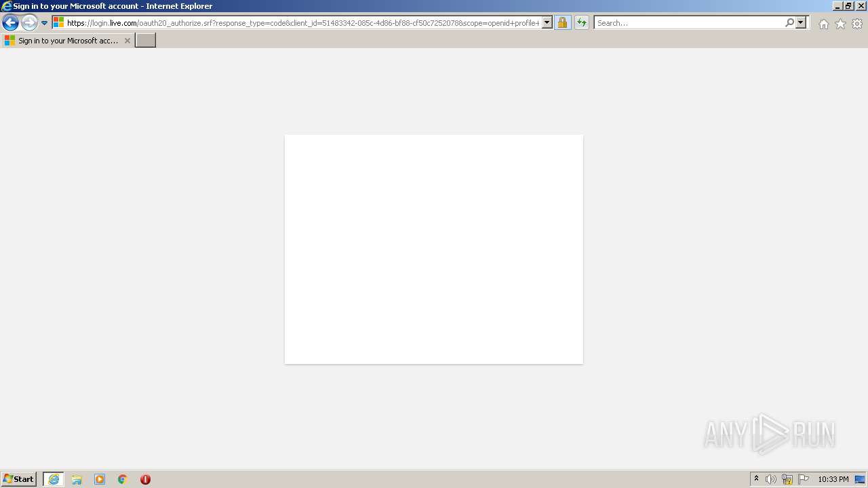Click the IE logo in title bar
868x488 pixels.
point(7,6)
